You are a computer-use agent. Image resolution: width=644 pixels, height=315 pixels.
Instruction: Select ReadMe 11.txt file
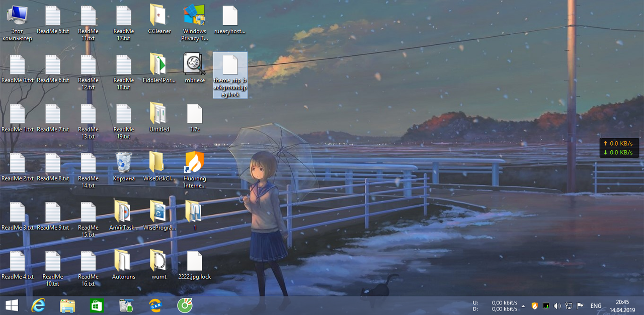tap(88, 23)
